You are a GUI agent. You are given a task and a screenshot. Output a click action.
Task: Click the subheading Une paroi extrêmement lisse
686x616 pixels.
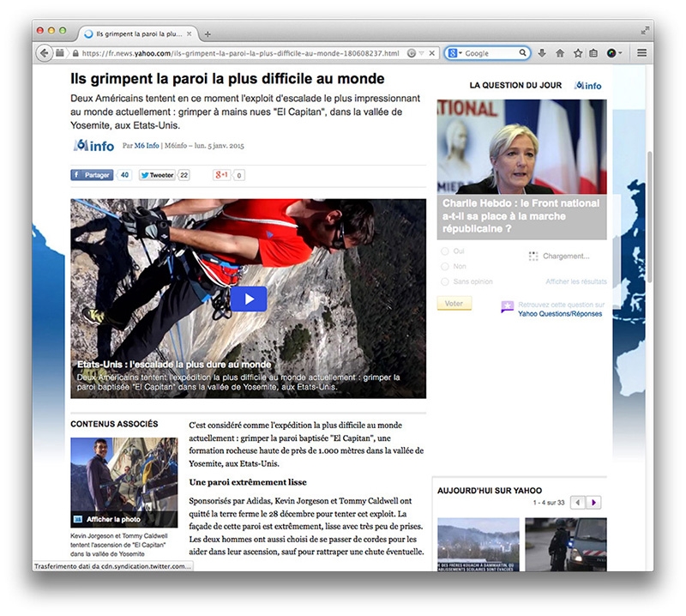[248, 482]
